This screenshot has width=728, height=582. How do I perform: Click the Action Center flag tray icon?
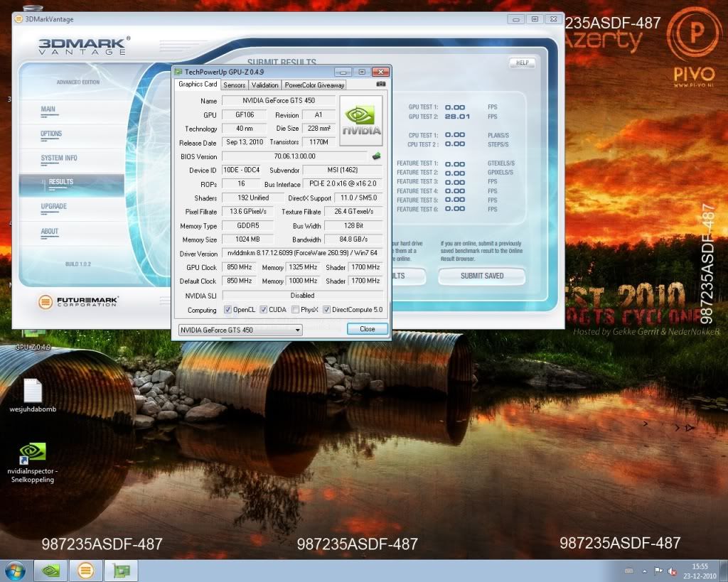[658, 571]
